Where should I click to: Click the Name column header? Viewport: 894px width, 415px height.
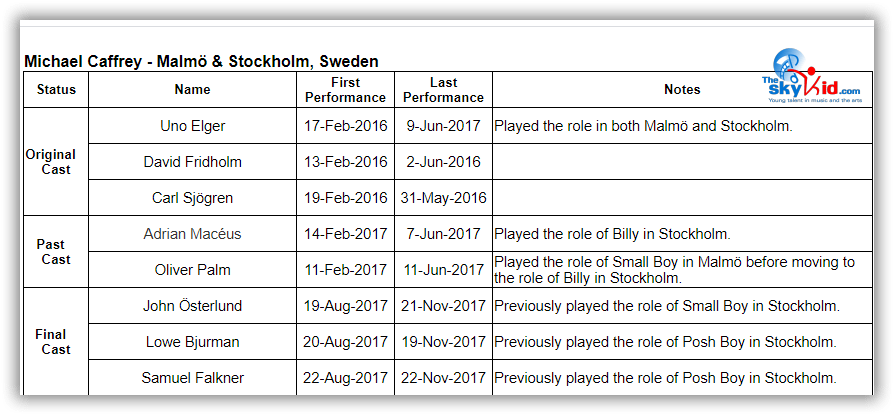pos(192,90)
